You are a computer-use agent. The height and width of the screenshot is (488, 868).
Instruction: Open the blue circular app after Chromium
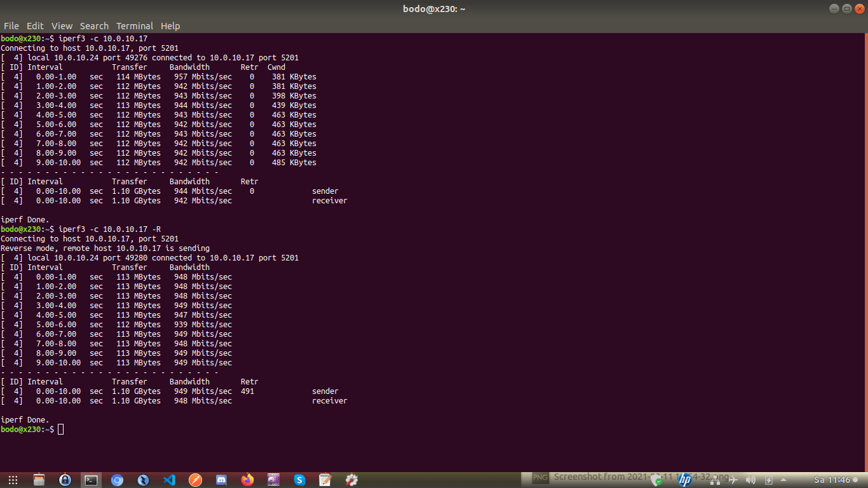pyautogui.click(x=143, y=480)
